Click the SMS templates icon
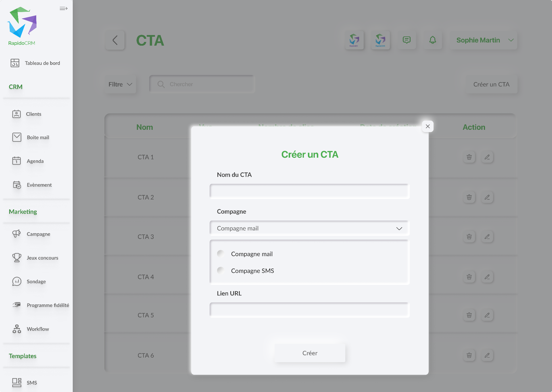 [x=17, y=382]
